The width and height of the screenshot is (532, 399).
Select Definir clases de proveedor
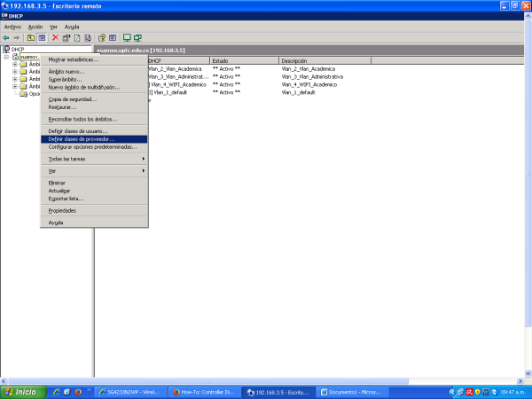tap(94, 139)
